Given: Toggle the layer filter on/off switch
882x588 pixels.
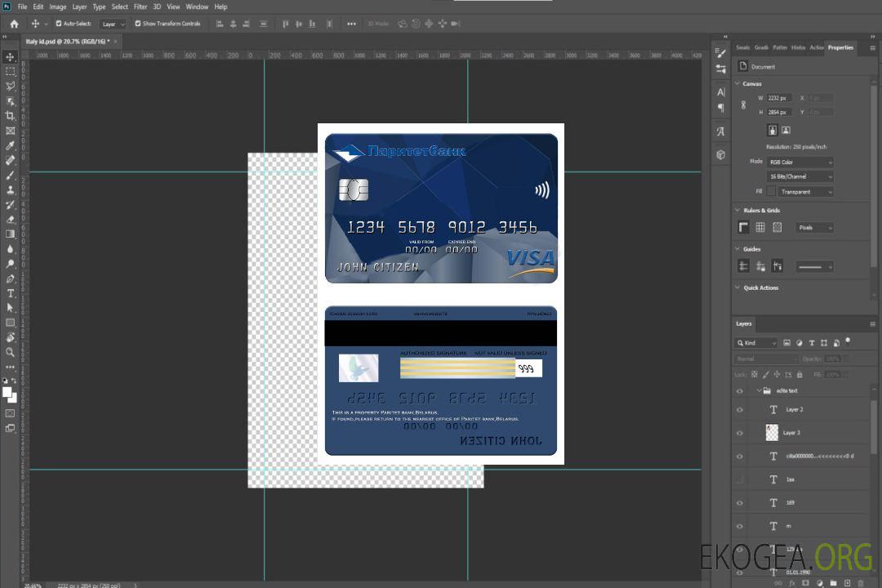Looking at the screenshot, I should pos(848,341).
